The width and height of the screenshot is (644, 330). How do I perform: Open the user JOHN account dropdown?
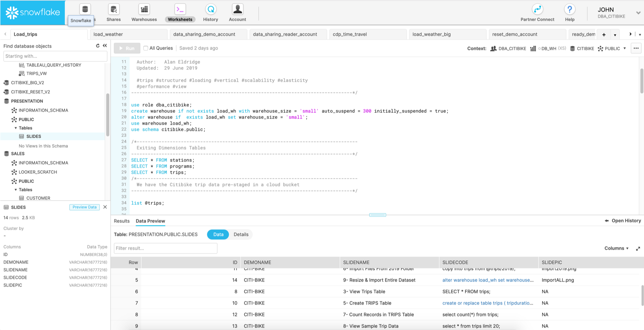pyautogui.click(x=638, y=13)
